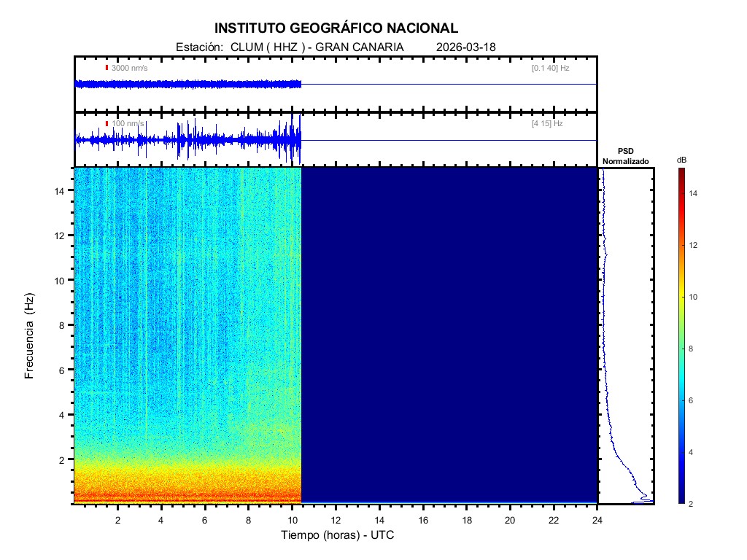Screen dimensions: 747x560
Task: Click the colorbar at the 10 dB level
Action: click(x=681, y=297)
